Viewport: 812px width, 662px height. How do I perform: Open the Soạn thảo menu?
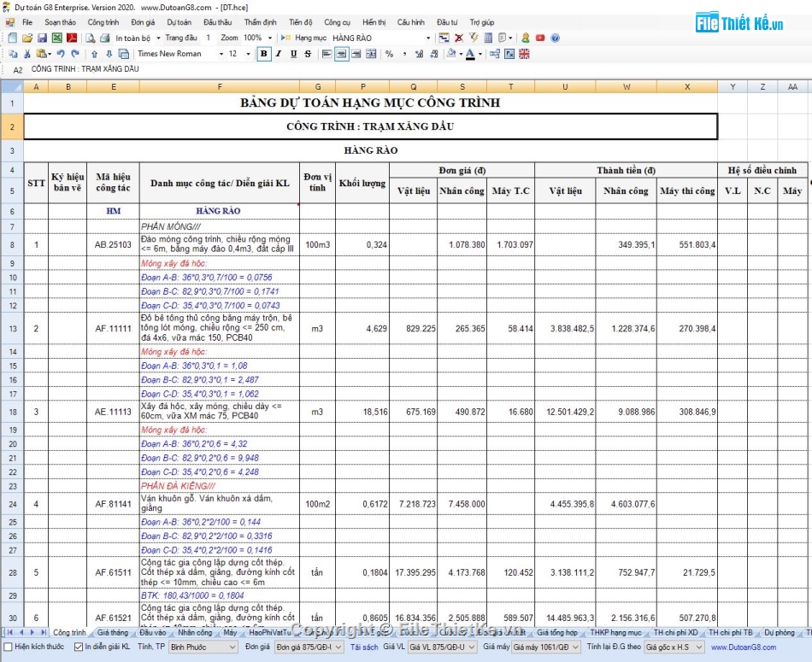[60, 22]
